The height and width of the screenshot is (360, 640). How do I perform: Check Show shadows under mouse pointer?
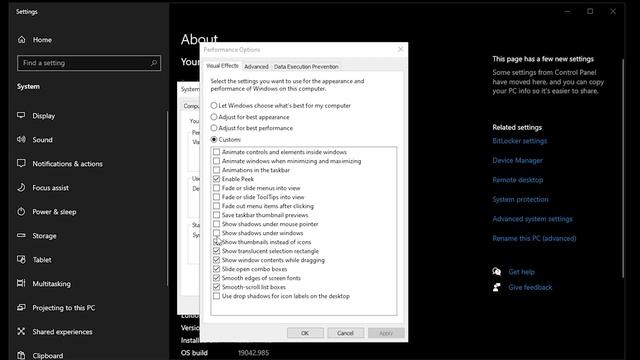point(216,224)
